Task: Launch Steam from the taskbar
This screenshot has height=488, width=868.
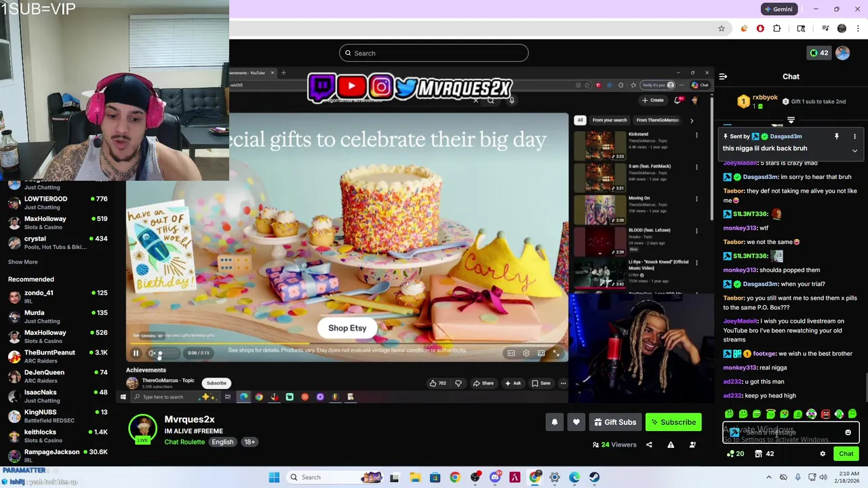Action: click(594, 477)
